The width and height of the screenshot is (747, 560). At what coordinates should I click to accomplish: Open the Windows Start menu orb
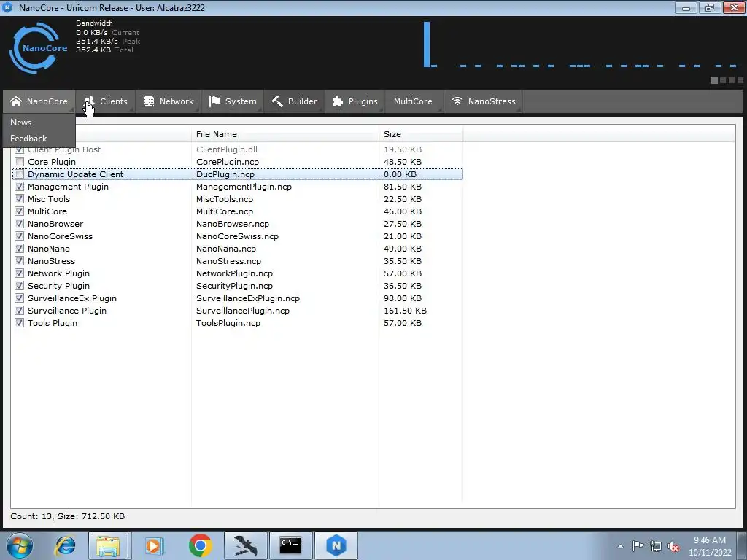(20, 545)
